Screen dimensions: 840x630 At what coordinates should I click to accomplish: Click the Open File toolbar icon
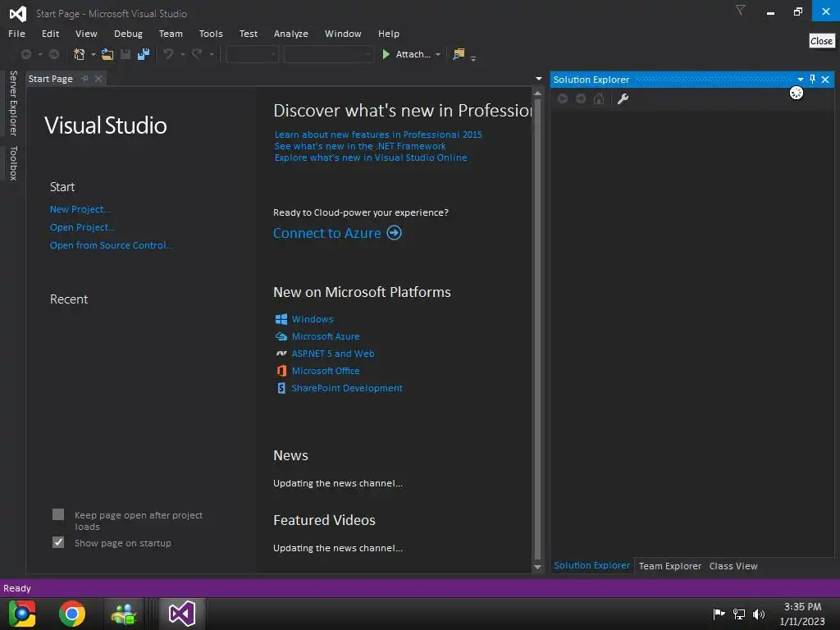(107, 54)
